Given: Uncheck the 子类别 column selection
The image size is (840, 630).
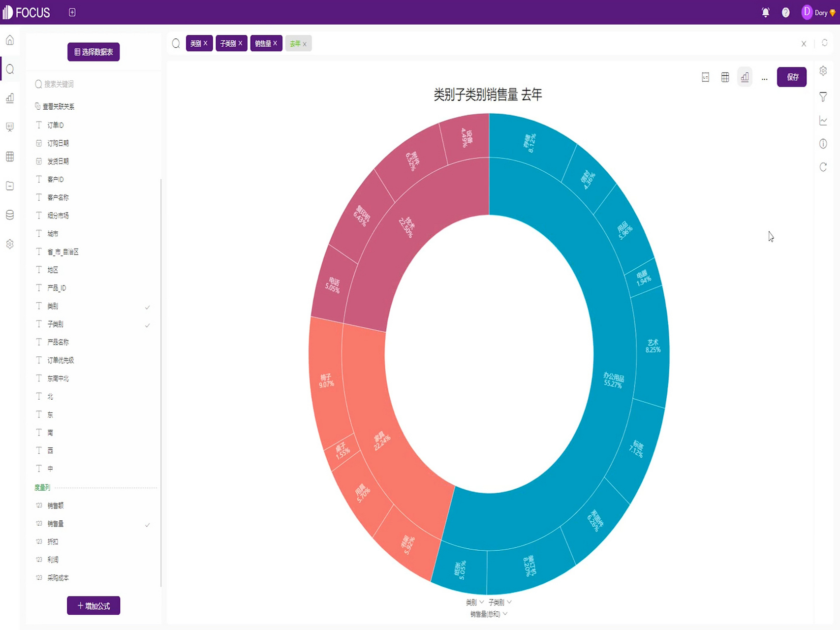Looking at the screenshot, I should pyautogui.click(x=147, y=325).
